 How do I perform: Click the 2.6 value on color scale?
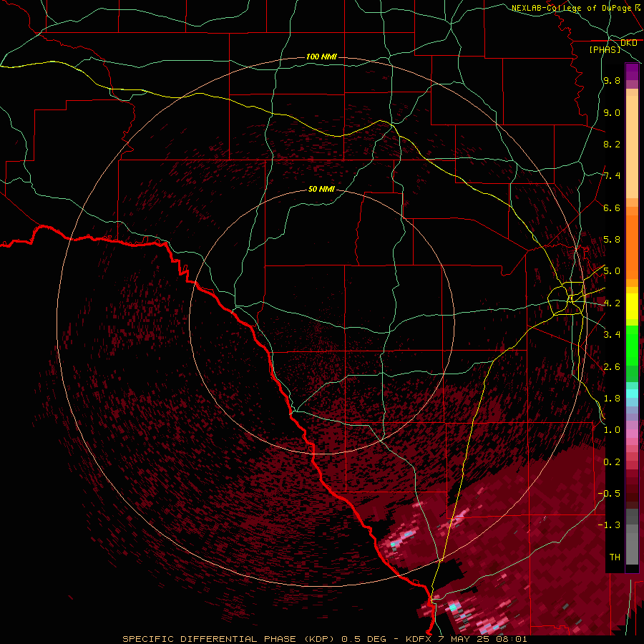pos(612,367)
